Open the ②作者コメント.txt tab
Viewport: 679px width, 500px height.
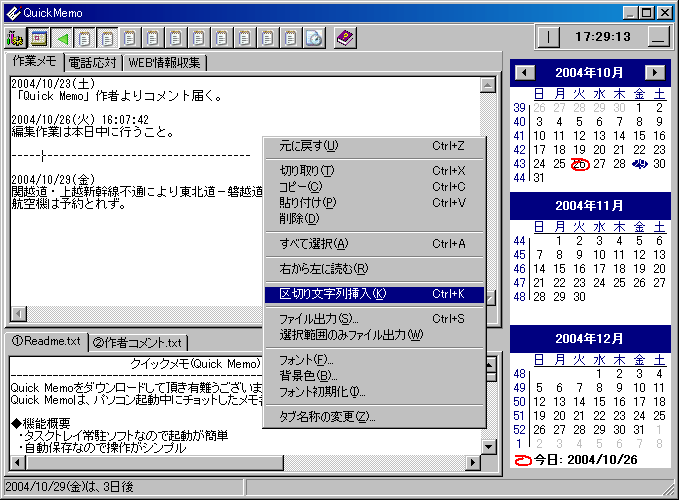(138, 343)
